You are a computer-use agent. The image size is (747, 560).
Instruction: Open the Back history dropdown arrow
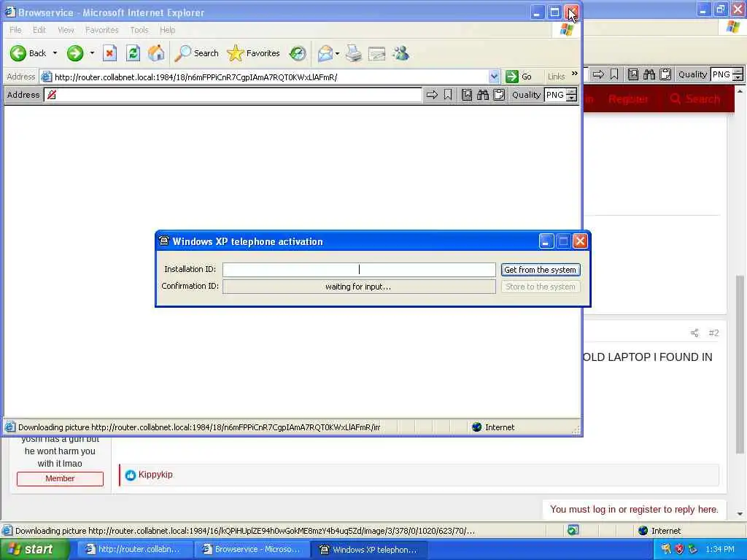[x=55, y=53]
